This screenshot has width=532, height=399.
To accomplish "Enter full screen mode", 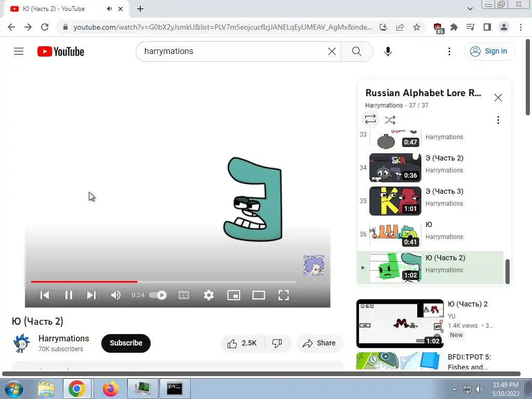I will pyautogui.click(x=284, y=295).
